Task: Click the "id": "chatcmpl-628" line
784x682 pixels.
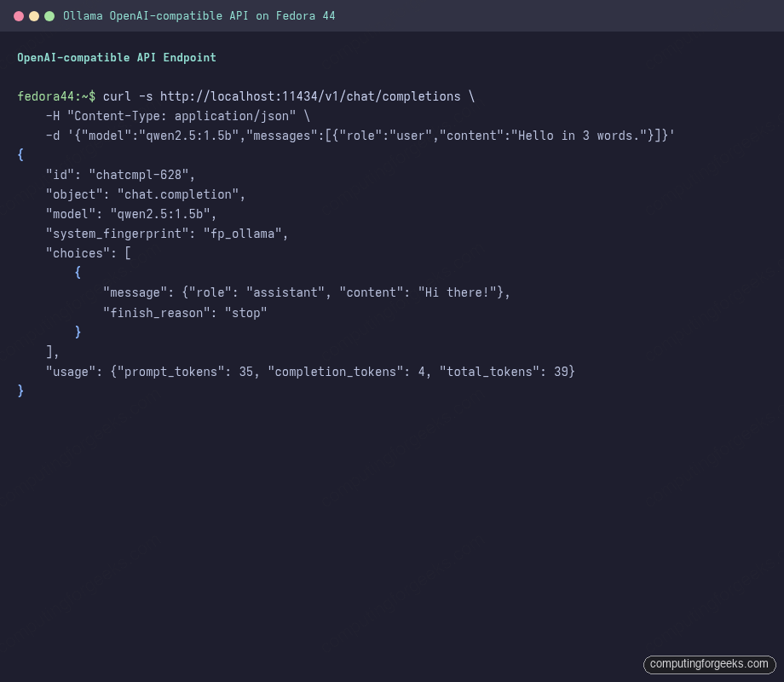Action: 120,175
